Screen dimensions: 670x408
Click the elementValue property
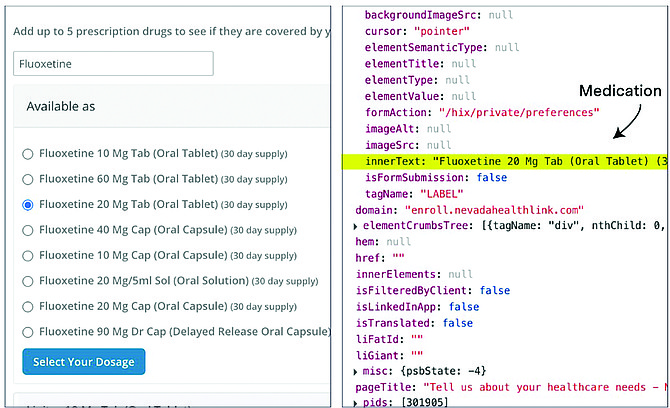420,96
